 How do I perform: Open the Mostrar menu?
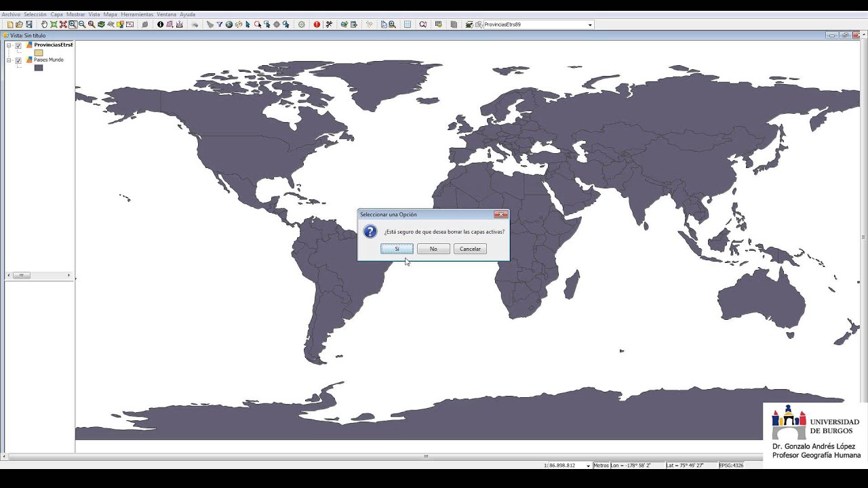[x=76, y=14]
